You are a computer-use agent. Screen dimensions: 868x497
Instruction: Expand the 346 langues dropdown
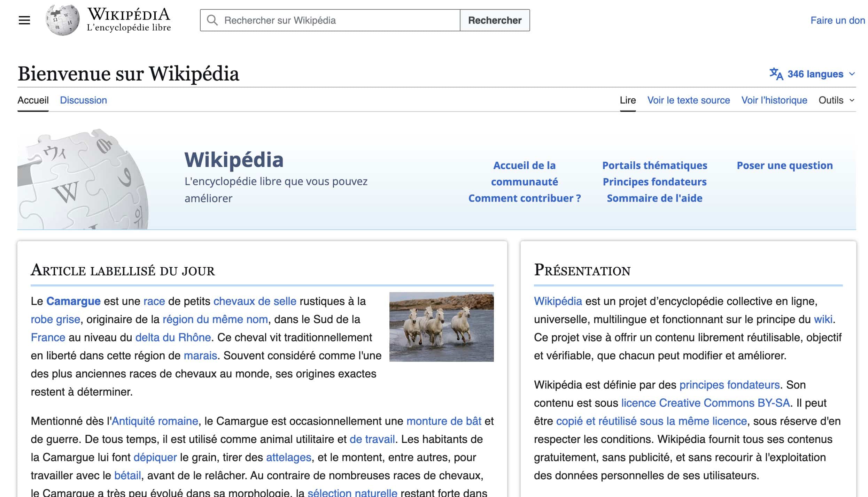813,74
